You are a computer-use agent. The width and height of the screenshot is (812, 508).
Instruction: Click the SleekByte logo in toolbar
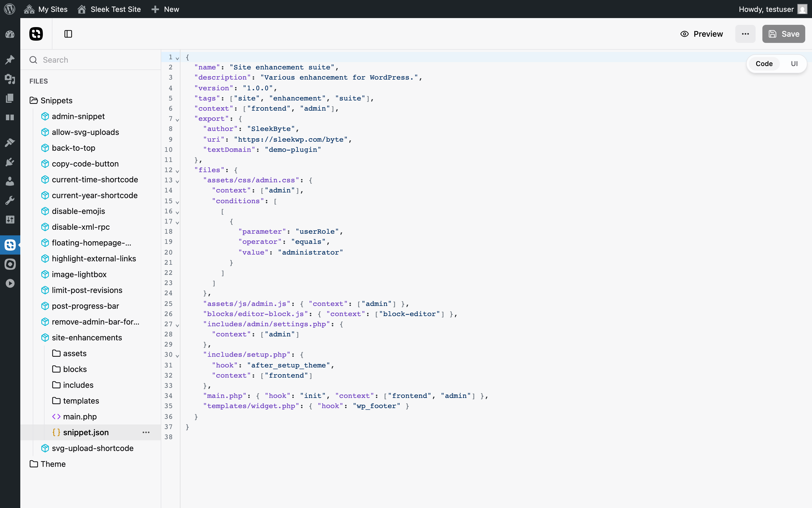pos(36,34)
